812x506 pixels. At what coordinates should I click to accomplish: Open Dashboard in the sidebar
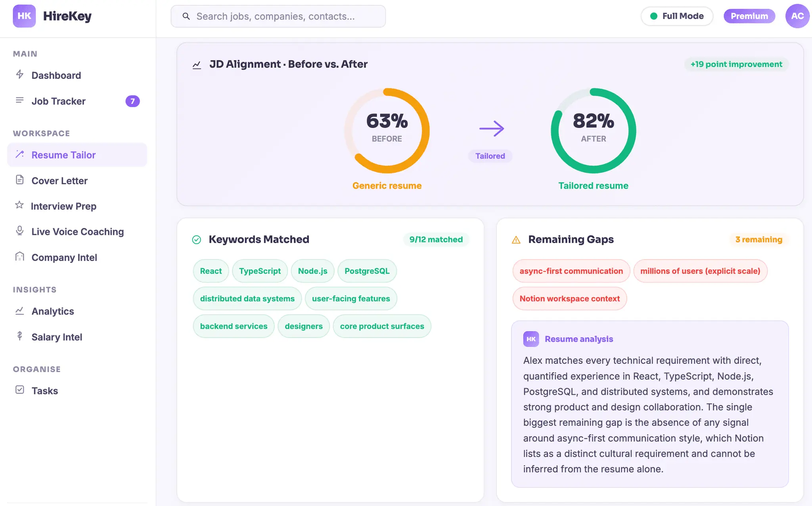point(77,75)
